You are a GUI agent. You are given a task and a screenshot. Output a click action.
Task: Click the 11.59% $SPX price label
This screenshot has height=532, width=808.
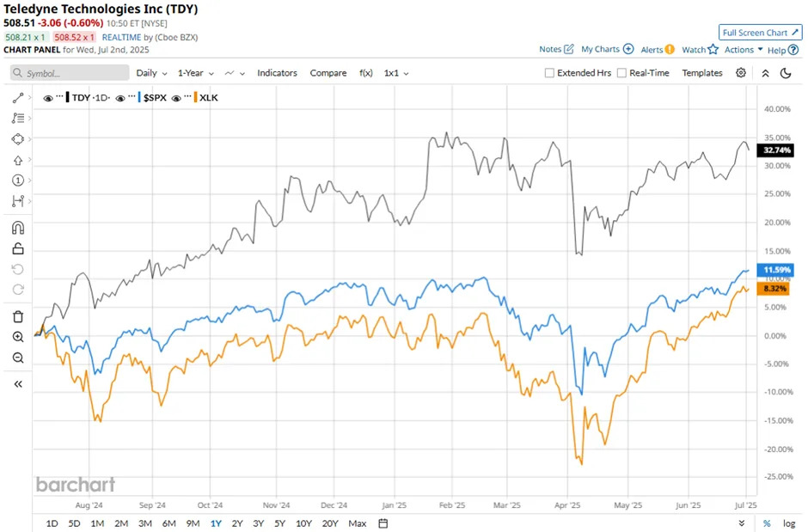tap(775, 270)
